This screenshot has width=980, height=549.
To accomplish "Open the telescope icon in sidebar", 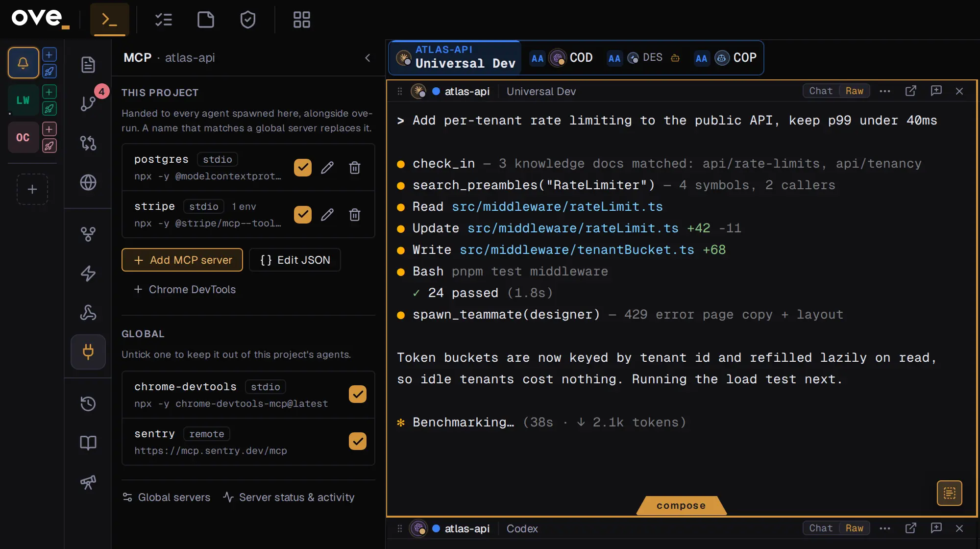I will (88, 482).
